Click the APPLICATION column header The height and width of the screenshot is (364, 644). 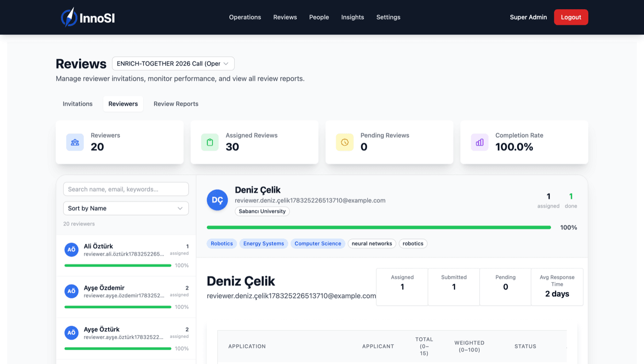(x=247, y=347)
